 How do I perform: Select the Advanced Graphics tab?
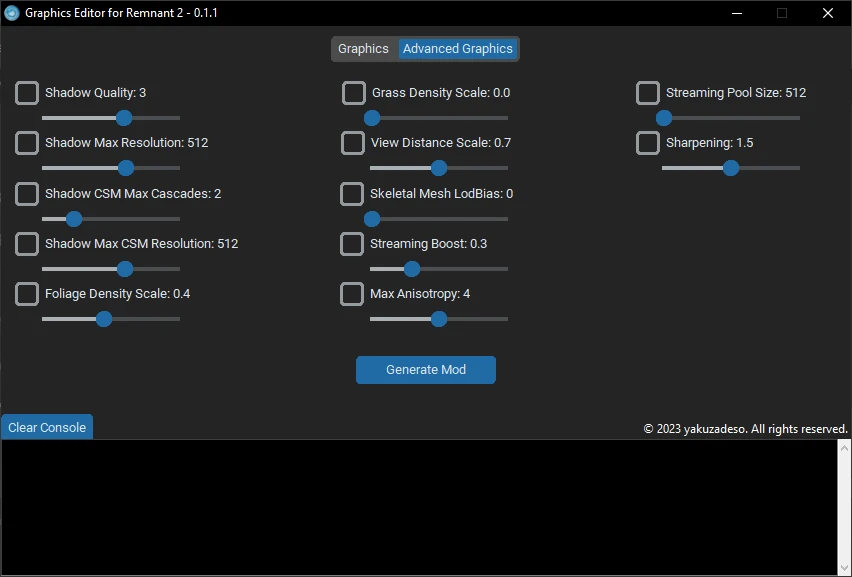pos(458,49)
